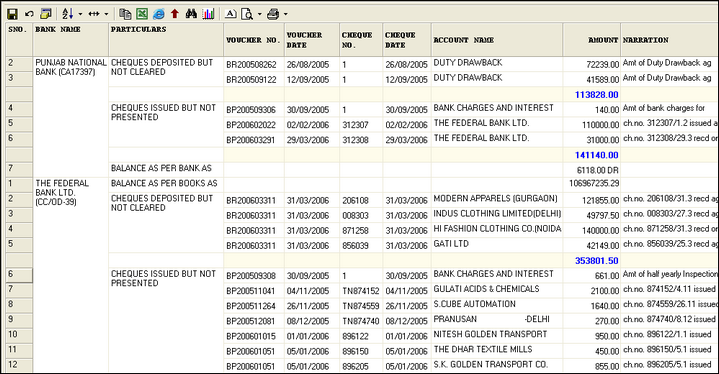The image size is (719, 374).
Task: Click the amount 6118.00 DR
Action: (x=597, y=170)
